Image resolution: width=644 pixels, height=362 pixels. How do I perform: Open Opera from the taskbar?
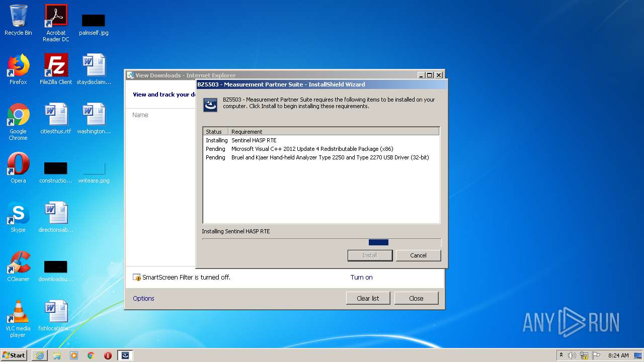(x=108, y=355)
